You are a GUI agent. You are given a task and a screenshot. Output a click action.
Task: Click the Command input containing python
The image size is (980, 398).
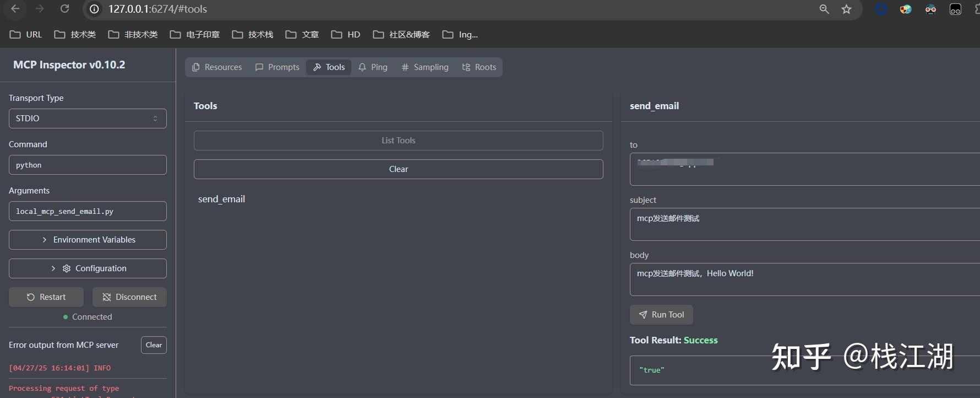(88, 165)
